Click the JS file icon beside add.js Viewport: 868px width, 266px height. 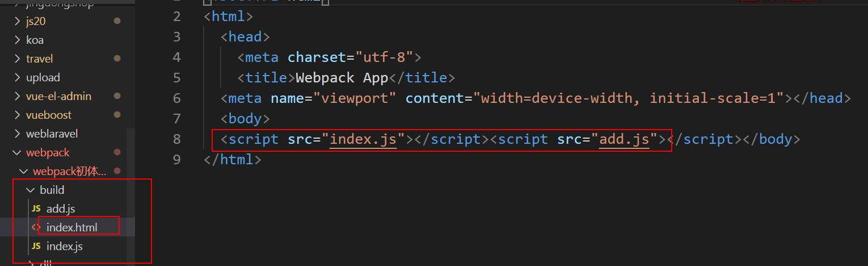[36, 209]
